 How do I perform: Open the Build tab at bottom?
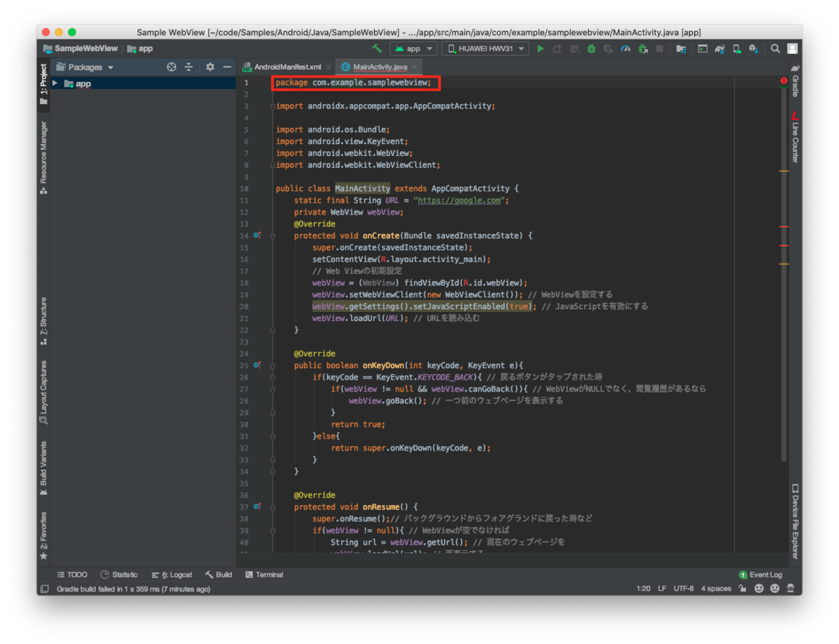tap(218, 575)
